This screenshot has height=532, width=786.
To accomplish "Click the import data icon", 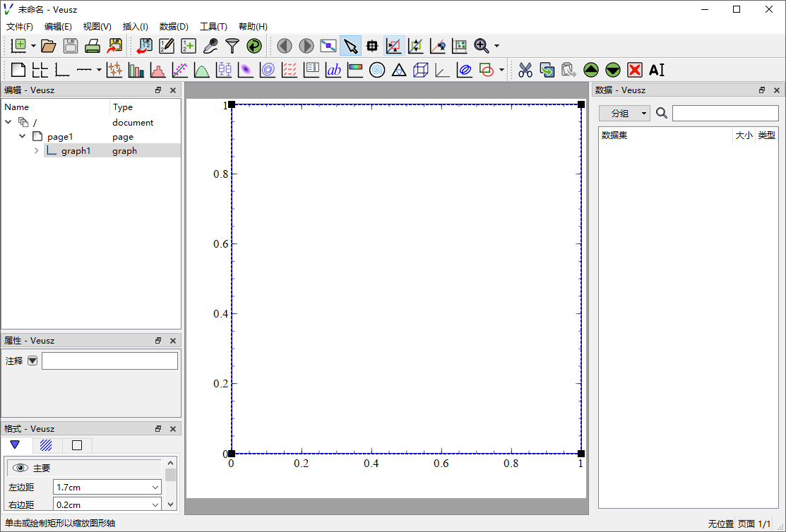I will [145, 46].
